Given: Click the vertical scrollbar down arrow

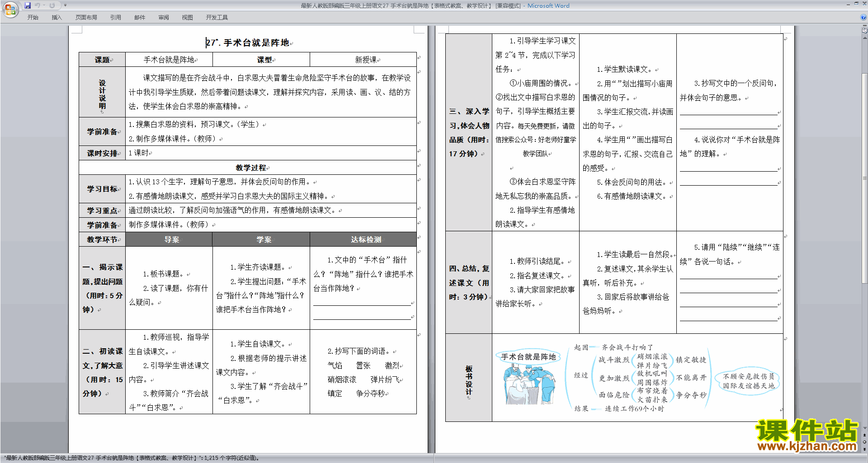Looking at the screenshot, I should pos(864,428).
